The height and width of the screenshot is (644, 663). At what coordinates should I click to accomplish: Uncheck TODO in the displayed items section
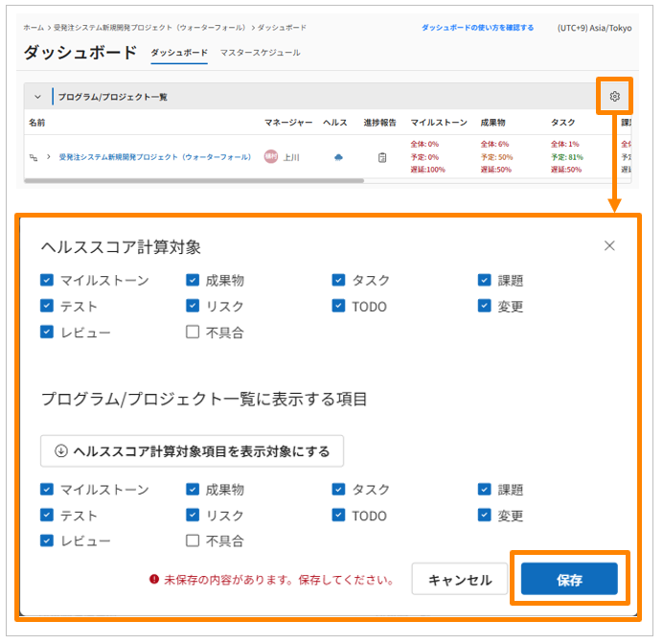(338, 516)
